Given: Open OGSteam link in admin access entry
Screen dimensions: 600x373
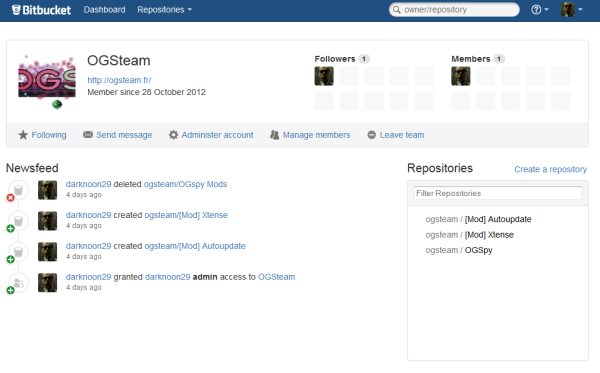Looking at the screenshot, I should pyautogui.click(x=276, y=277).
